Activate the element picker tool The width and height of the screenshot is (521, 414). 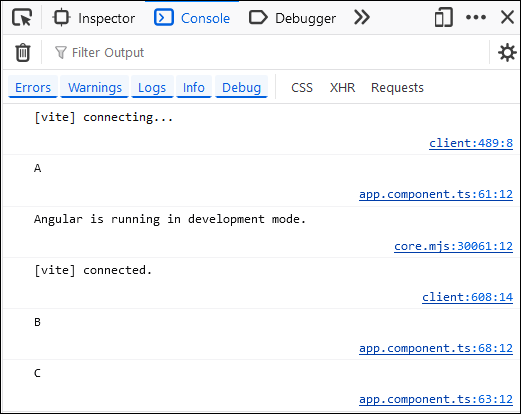[x=22, y=17]
